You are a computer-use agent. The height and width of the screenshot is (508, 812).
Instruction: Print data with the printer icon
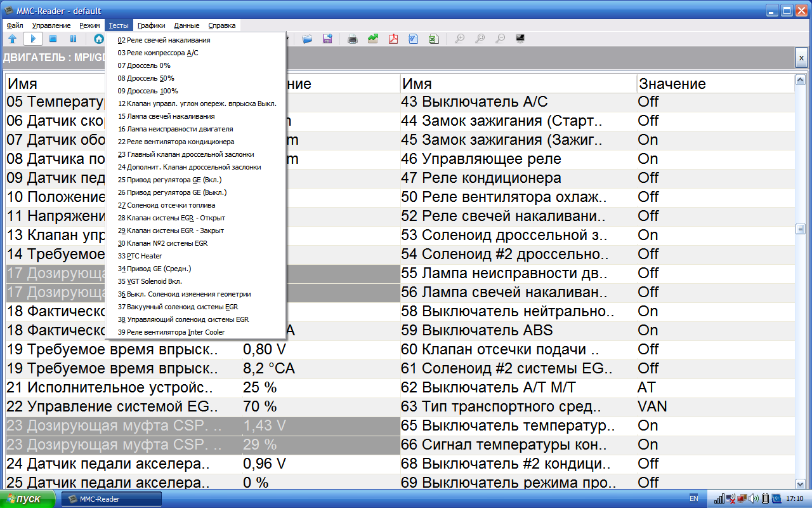[353, 39]
